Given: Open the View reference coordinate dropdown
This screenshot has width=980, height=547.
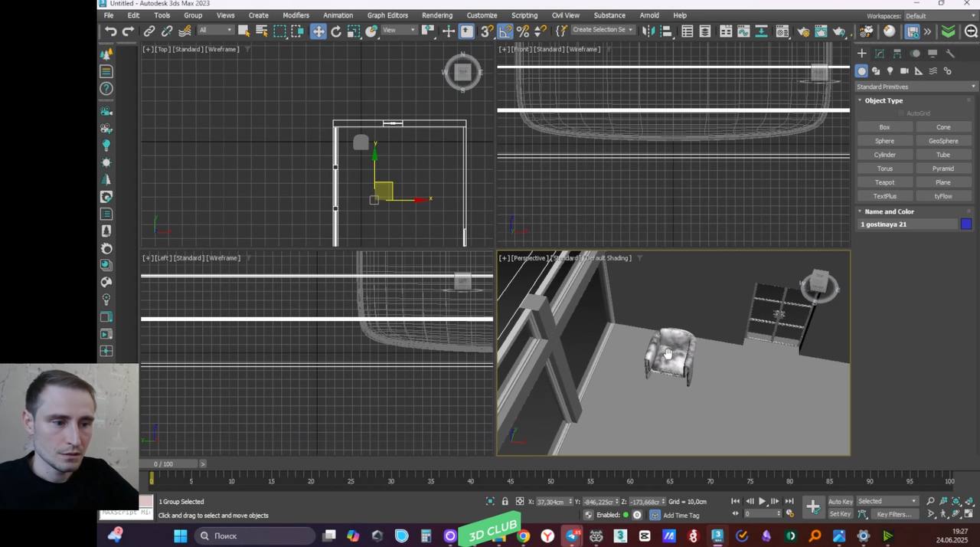Looking at the screenshot, I should point(399,31).
